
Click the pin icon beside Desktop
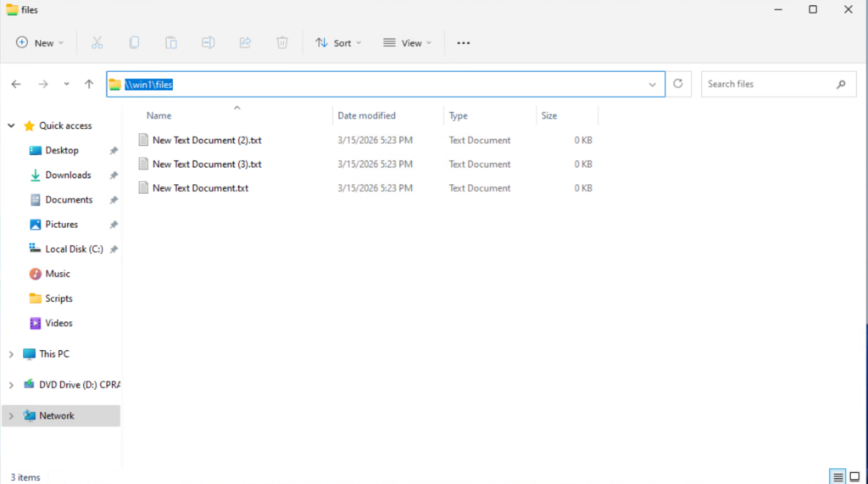[114, 151]
